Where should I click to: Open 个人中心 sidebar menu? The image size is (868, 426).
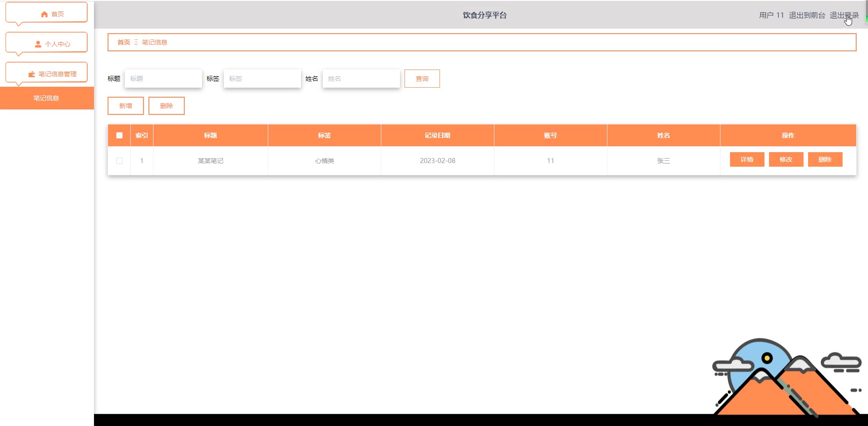point(46,44)
